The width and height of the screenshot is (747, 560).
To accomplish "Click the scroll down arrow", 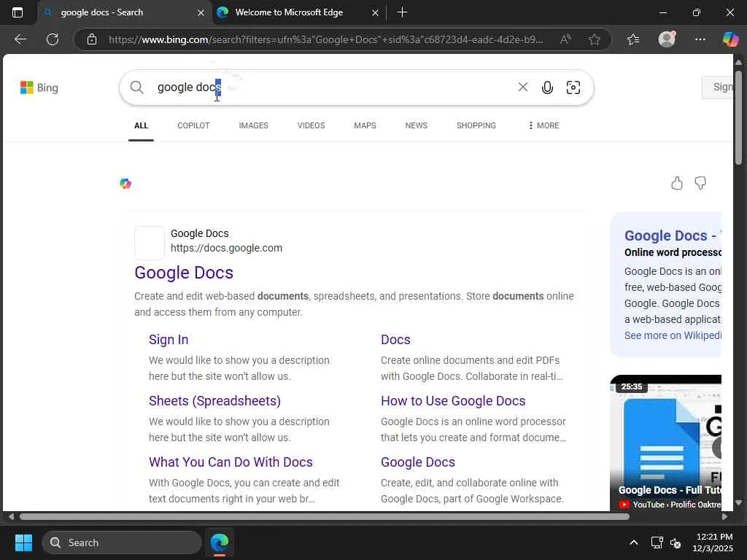I will click(738, 502).
